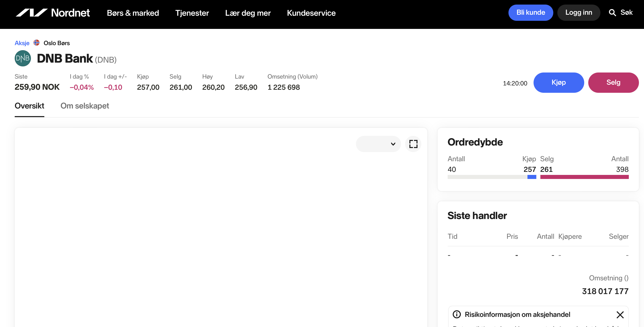
Task: Switch to Om selskapet tab
Action: (x=85, y=106)
